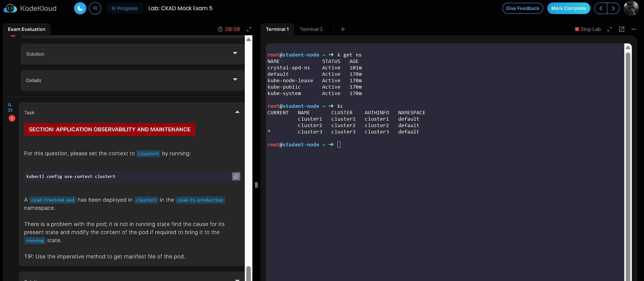Click the Give Feedback button
644x281 pixels.
523,8
